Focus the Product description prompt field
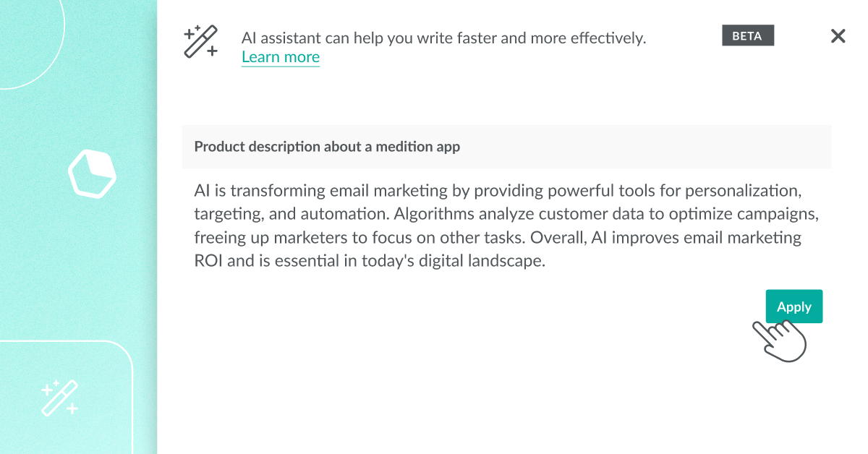The height and width of the screenshot is (454, 868). [506, 147]
